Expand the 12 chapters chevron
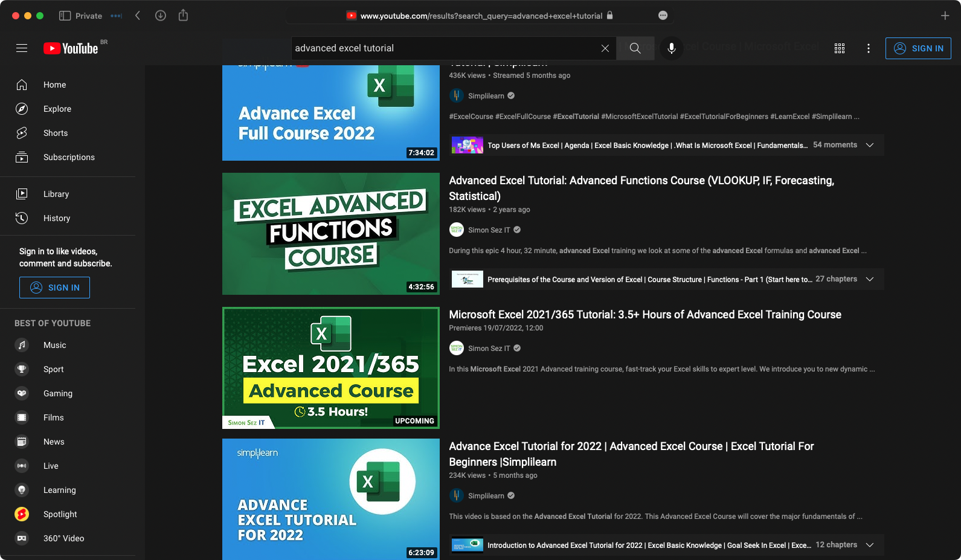Screen dimensions: 961x560 click(870, 545)
